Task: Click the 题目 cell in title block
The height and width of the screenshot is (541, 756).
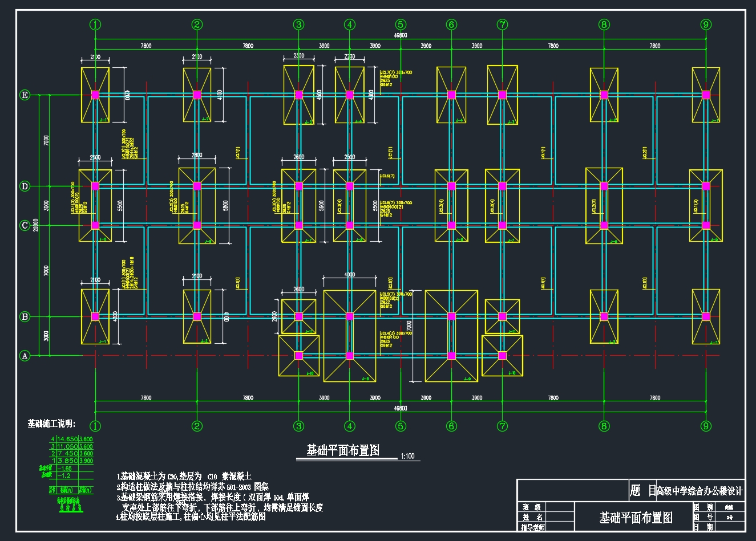Action: (x=642, y=491)
